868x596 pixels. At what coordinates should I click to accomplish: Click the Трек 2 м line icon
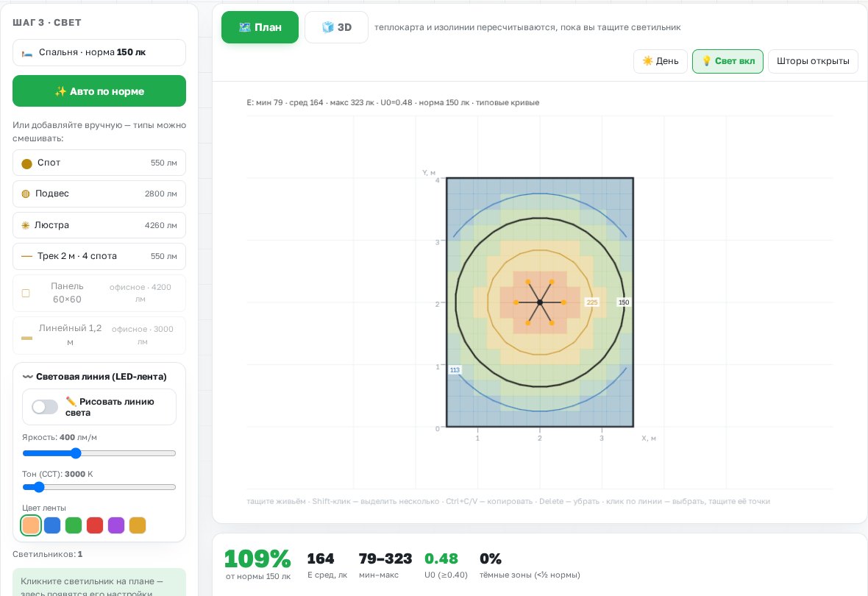click(x=26, y=257)
